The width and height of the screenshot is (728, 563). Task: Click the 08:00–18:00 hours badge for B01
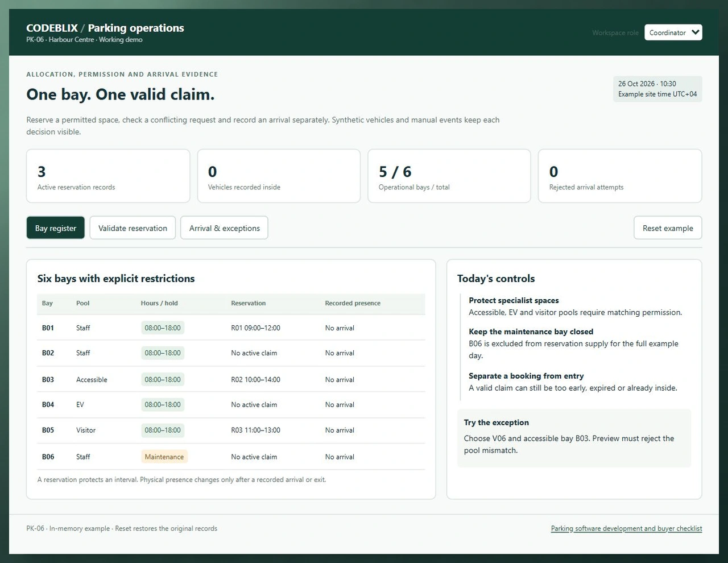click(x=163, y=328)
